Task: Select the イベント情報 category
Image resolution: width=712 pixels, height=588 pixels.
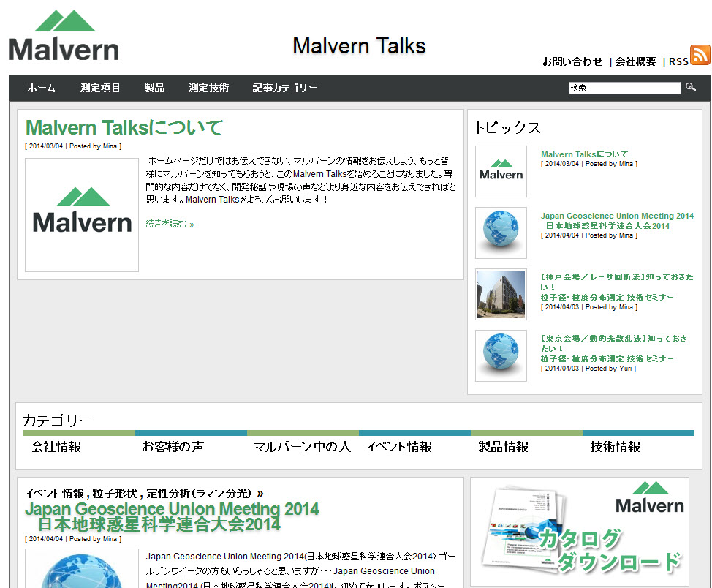Action: tap(398, 447)
